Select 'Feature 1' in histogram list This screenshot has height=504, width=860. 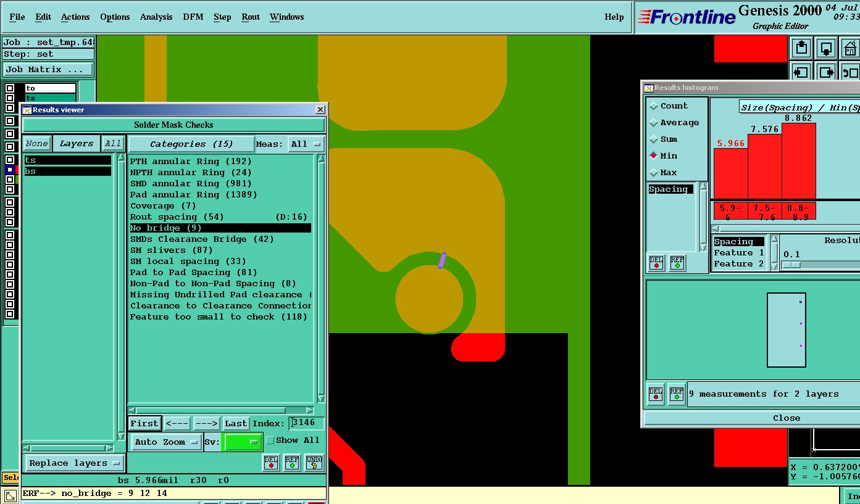click(739, 253)
